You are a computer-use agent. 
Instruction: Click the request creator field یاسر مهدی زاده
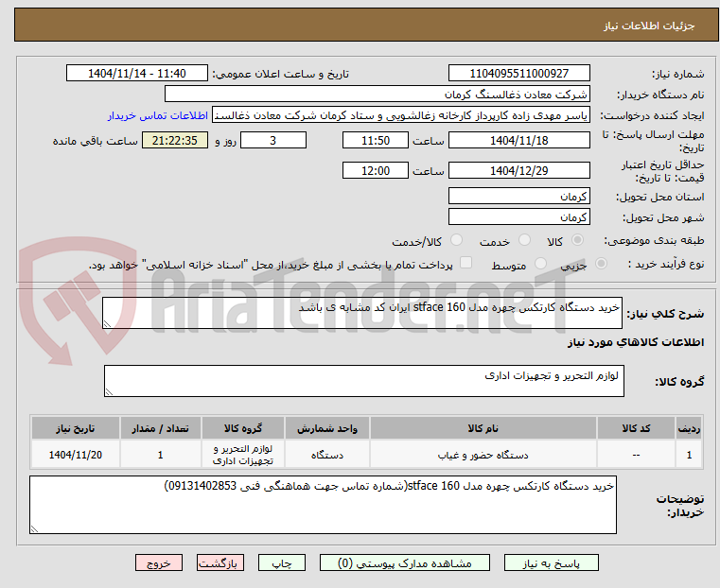(x=401, y=115)
